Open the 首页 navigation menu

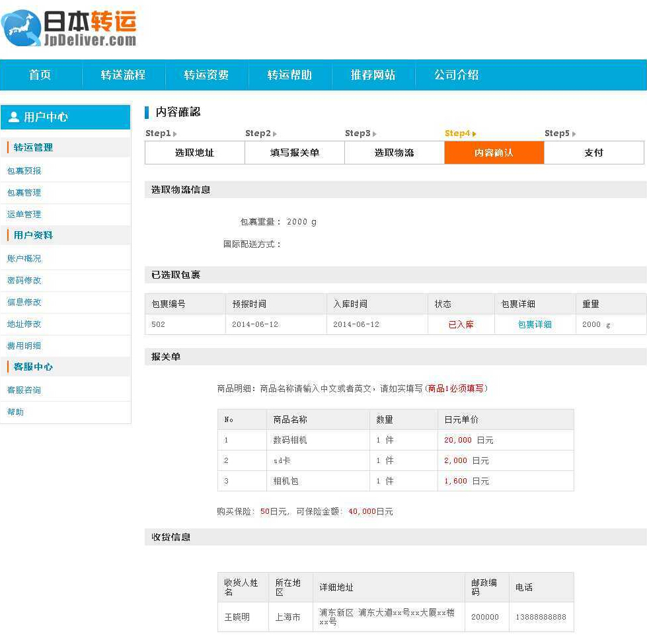point(40,75)
